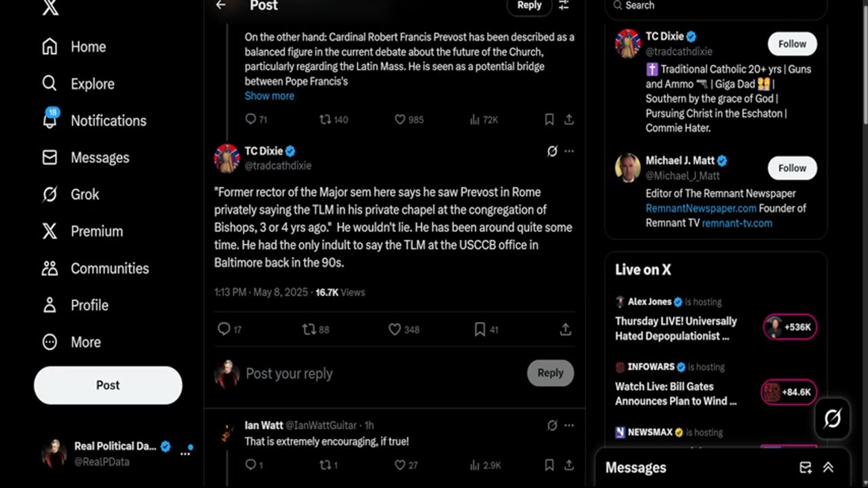Viewport: 868px width, 488px height.
Task: Open Grok from the floating button
Action: [832, 418]
